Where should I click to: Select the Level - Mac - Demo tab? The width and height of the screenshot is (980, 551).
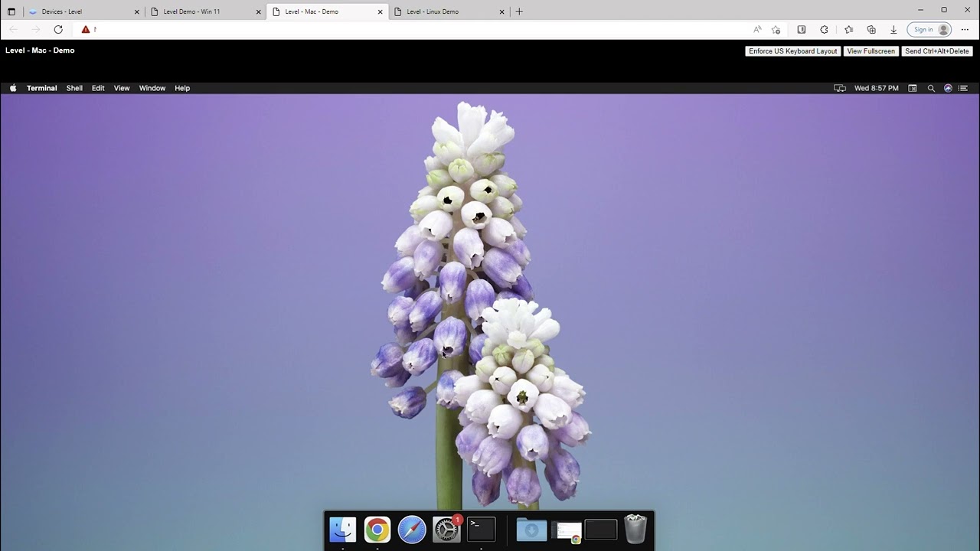click(327, 11)
